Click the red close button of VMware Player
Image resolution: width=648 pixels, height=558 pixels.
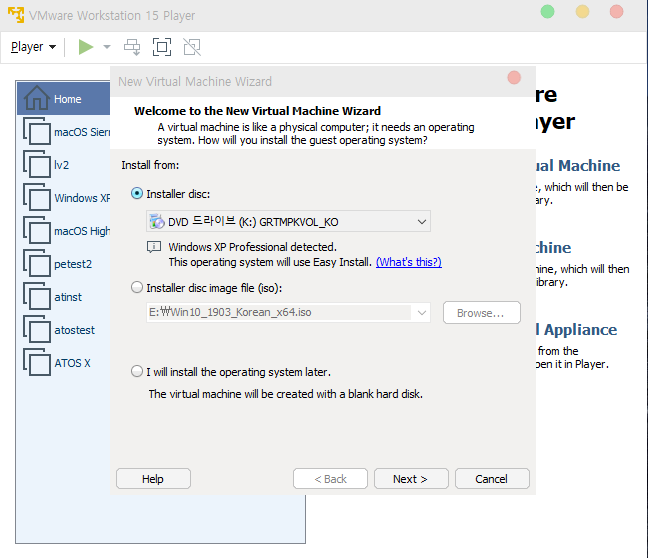pyautogui.click(x=617, y=12)
